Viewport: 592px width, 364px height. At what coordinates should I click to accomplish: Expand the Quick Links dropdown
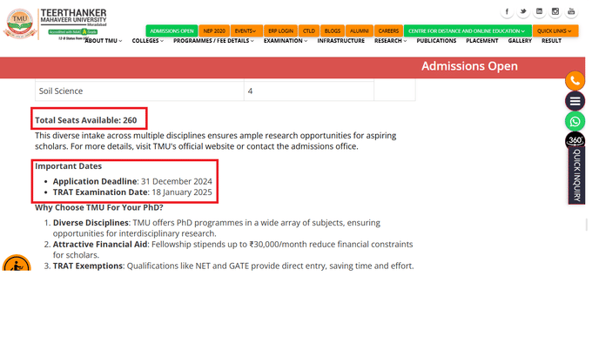555,31
